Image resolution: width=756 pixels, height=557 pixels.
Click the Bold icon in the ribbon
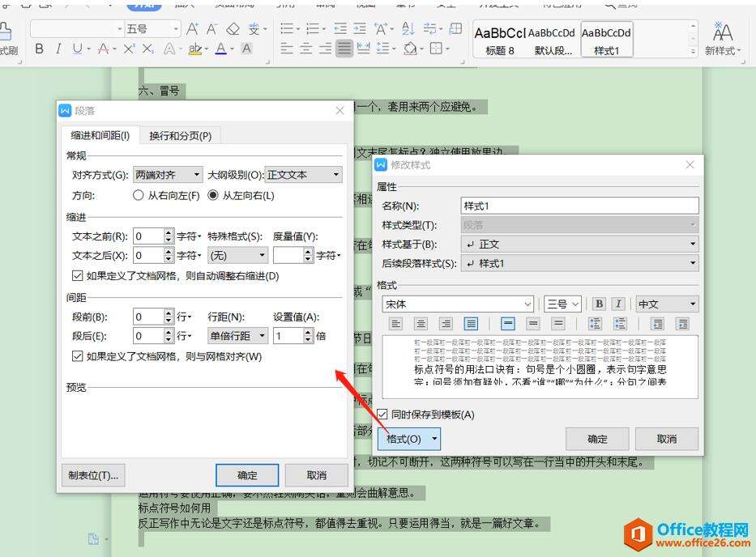click(39, 49)
